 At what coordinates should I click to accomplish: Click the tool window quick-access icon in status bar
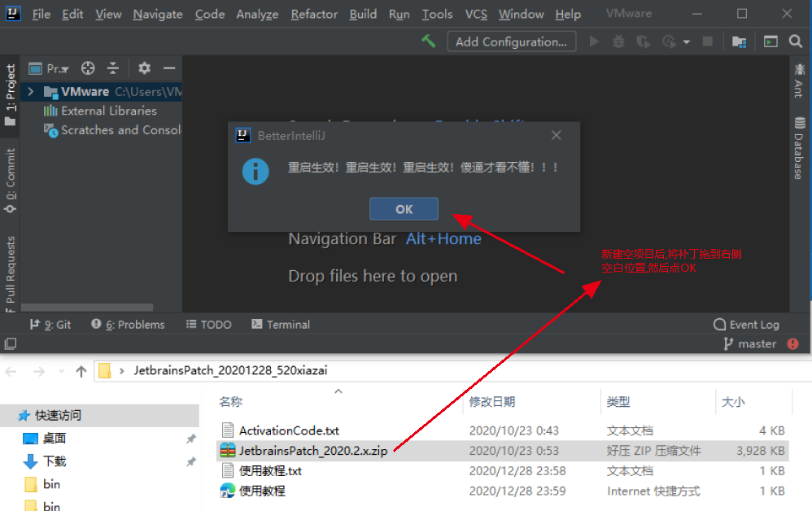click(x=11, y=343)
